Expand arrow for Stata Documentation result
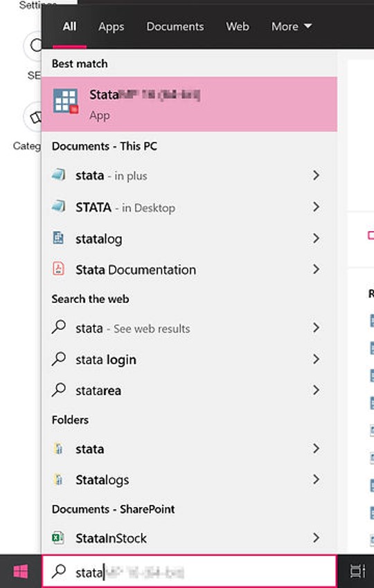374x588 pixels. (x=316, y=269)
